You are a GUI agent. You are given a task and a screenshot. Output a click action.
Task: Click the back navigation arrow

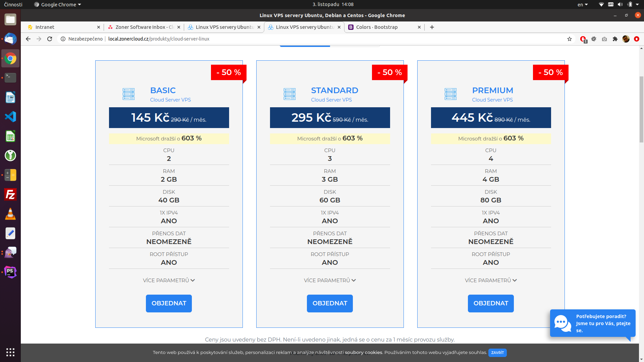pos(28,39)
